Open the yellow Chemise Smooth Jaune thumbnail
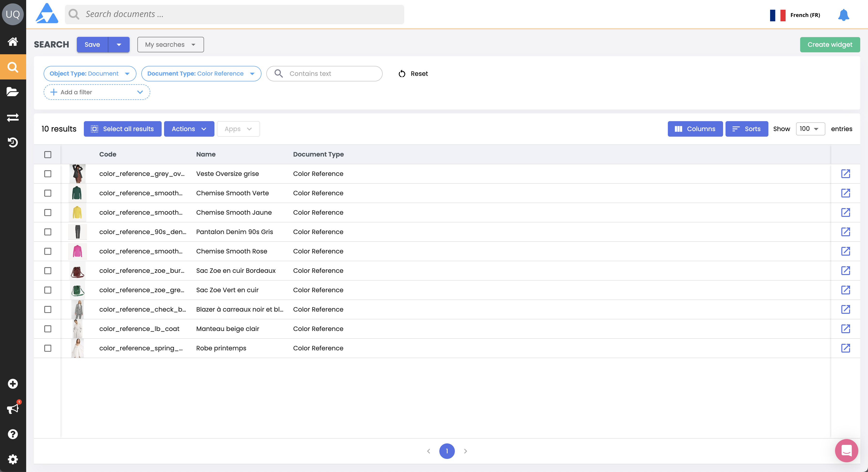 [77, 212]
